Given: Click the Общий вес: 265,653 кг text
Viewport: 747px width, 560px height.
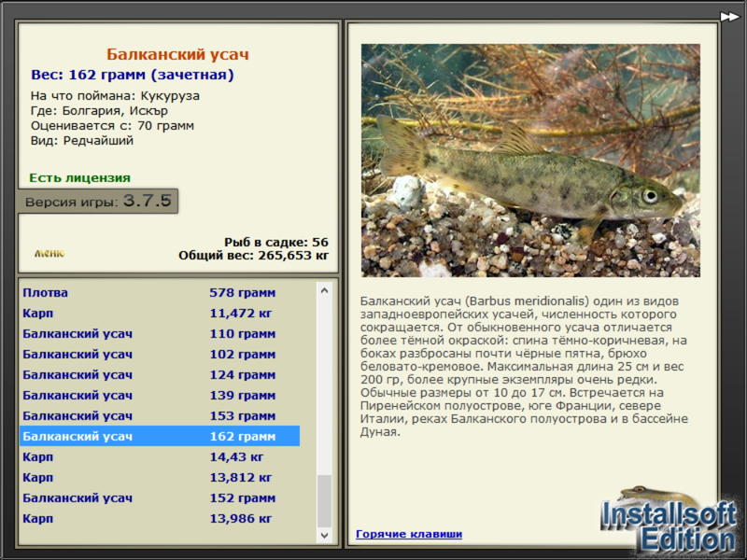Looking at the screenshot, I should (x=253, y=255).
